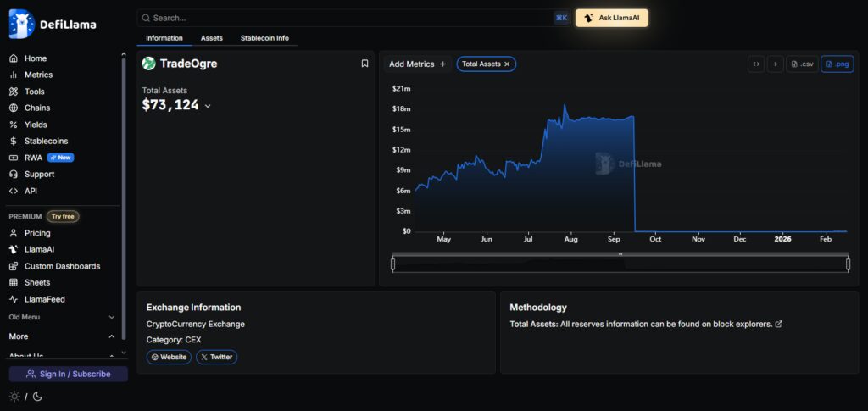Collapse the More section

[62, 336]
